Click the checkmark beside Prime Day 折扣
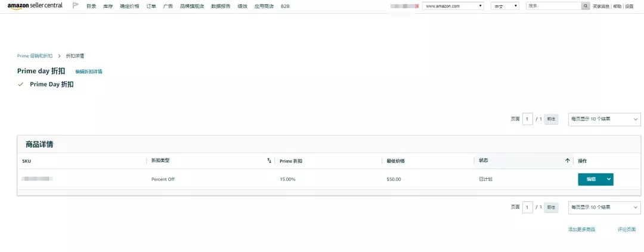 coord(20,85)
